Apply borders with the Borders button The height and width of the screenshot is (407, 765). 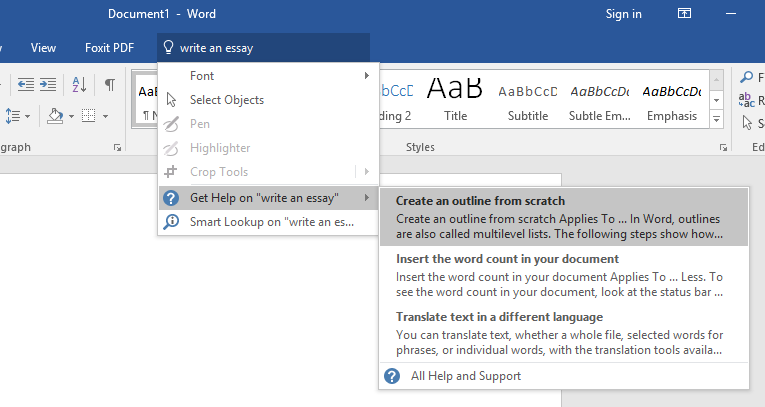click(89, 116)
